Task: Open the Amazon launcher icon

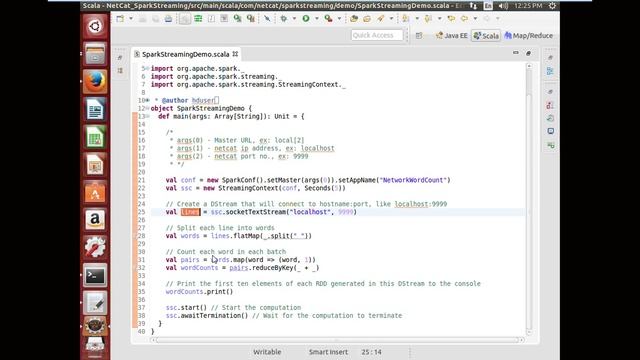Action: click(95, 220)
